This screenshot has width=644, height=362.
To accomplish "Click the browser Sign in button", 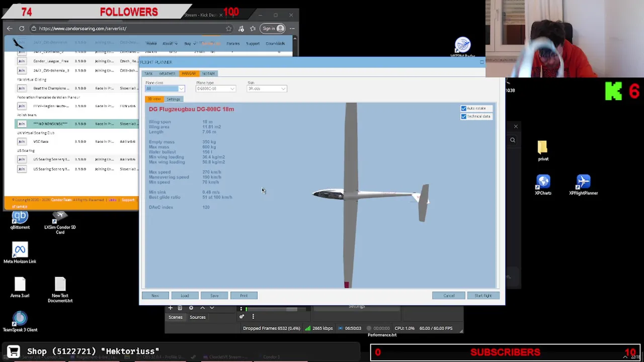I will tap(273, 29).
